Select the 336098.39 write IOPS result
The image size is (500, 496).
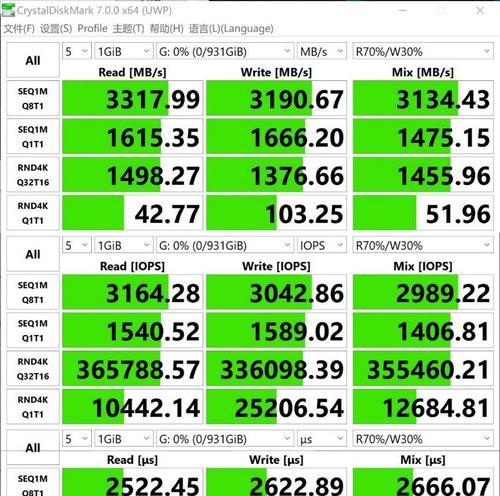pos(276,369)
